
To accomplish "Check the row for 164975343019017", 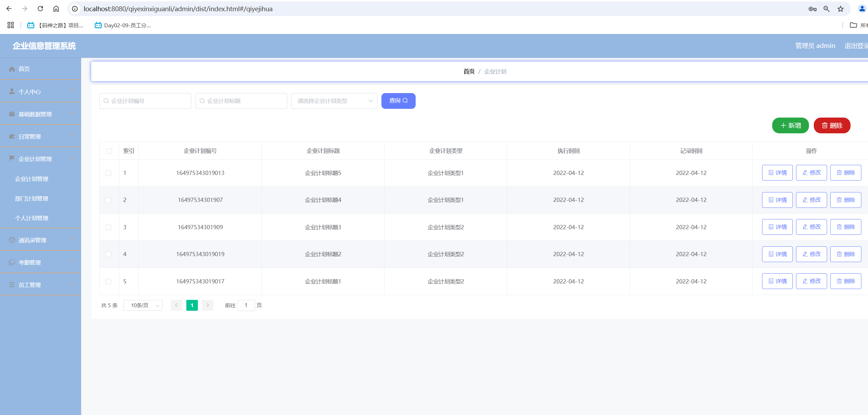I will pos(108,281).
